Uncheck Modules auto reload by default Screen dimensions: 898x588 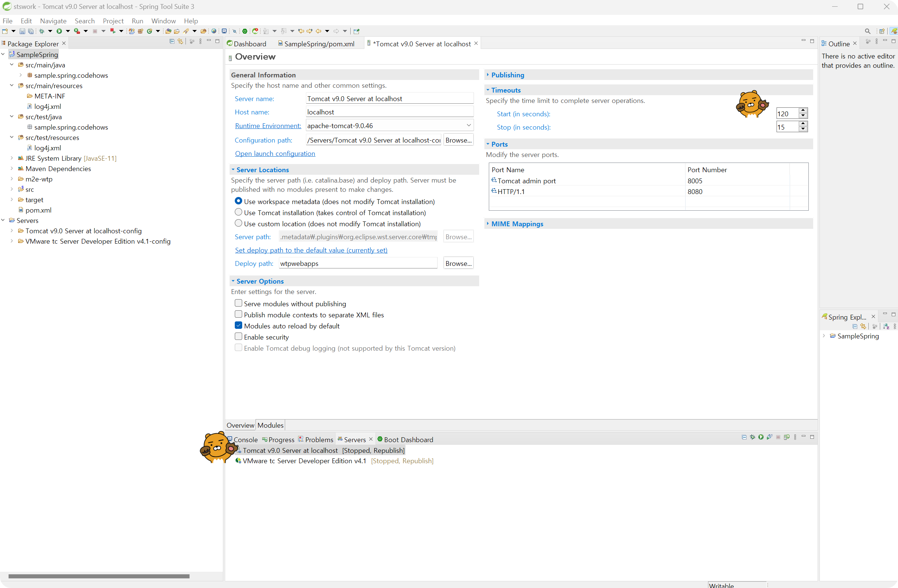(238, 325)
